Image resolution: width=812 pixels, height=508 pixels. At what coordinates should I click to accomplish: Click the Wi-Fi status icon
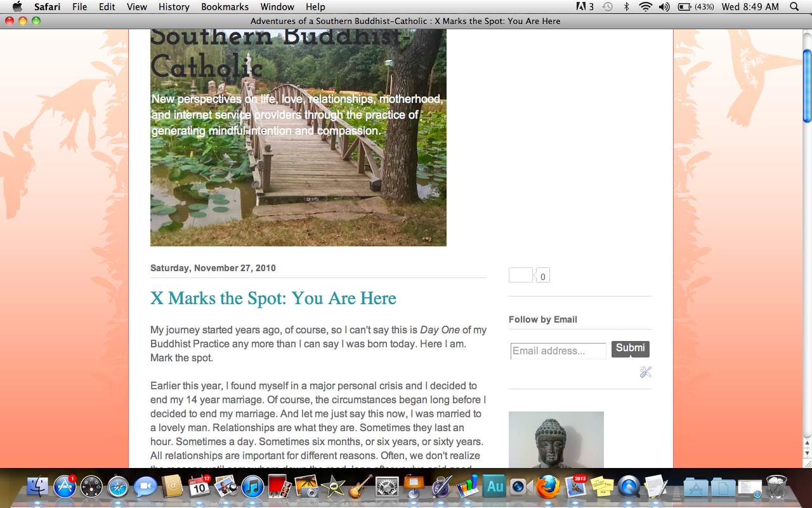pos(646,7)
